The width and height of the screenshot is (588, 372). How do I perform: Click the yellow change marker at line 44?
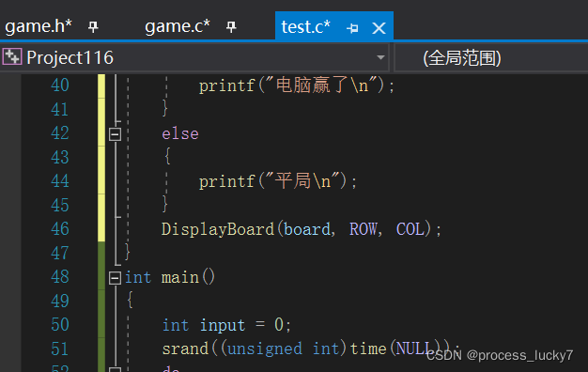tap(101, 181)
